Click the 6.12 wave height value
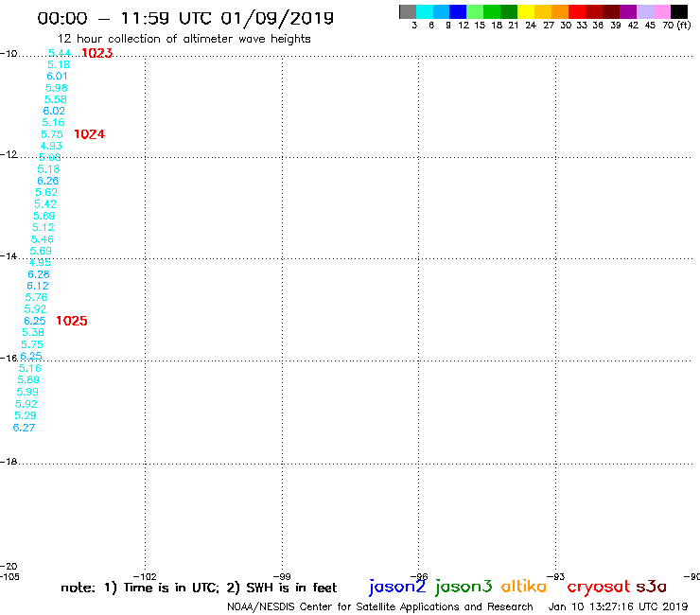This screenshot has height=615, width=700. [x=38, y=286]
